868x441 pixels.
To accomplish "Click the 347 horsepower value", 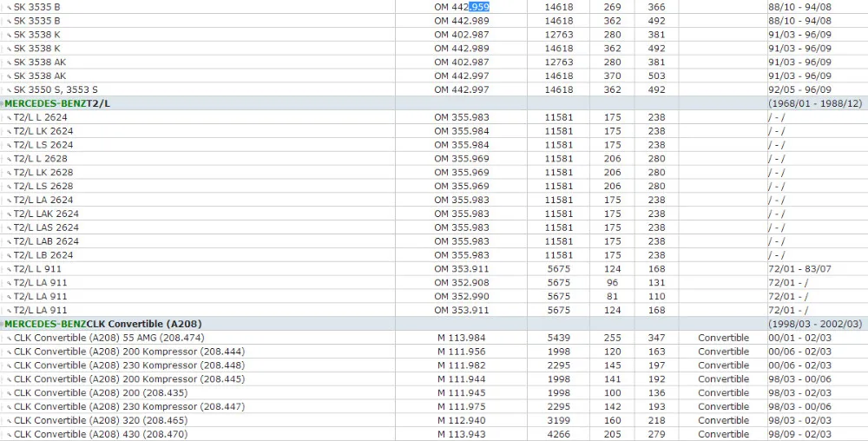I will pyautogui.click(x=656, y=338).
